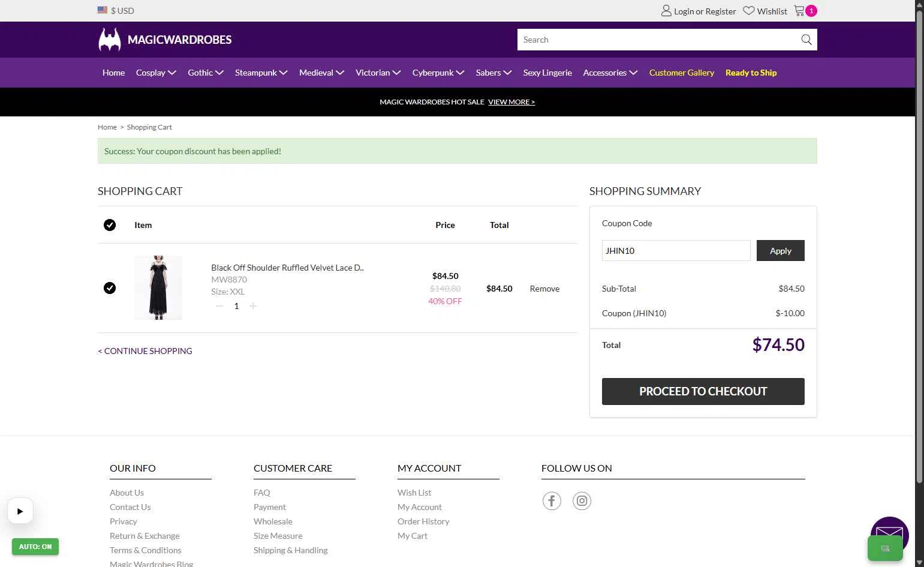The image size is (924, 567).
Task: Open Contact Us footer link
Action: (x=130, y=507)
